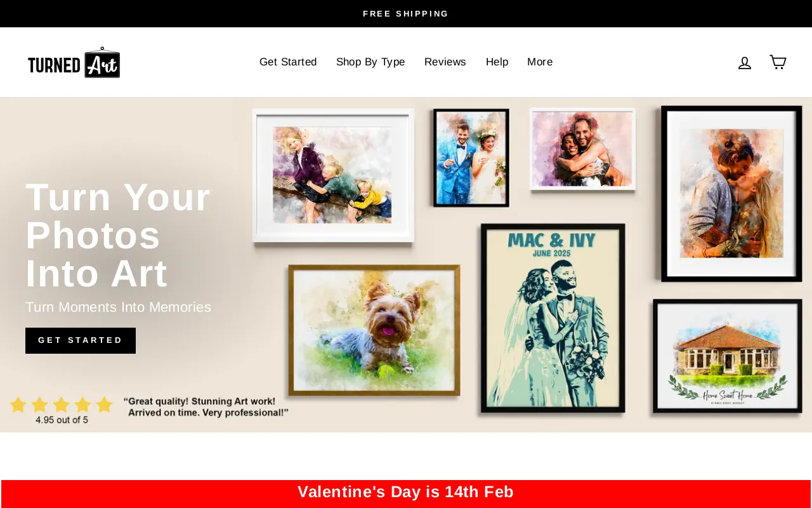The image size is (812, 508).
Task: Open the account login icon
Action: (745, 62)
